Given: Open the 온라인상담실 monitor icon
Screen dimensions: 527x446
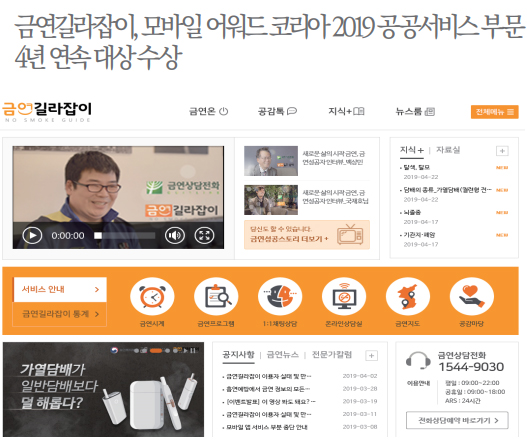Looking at the screenshot, I should click(x=344, y=297).
